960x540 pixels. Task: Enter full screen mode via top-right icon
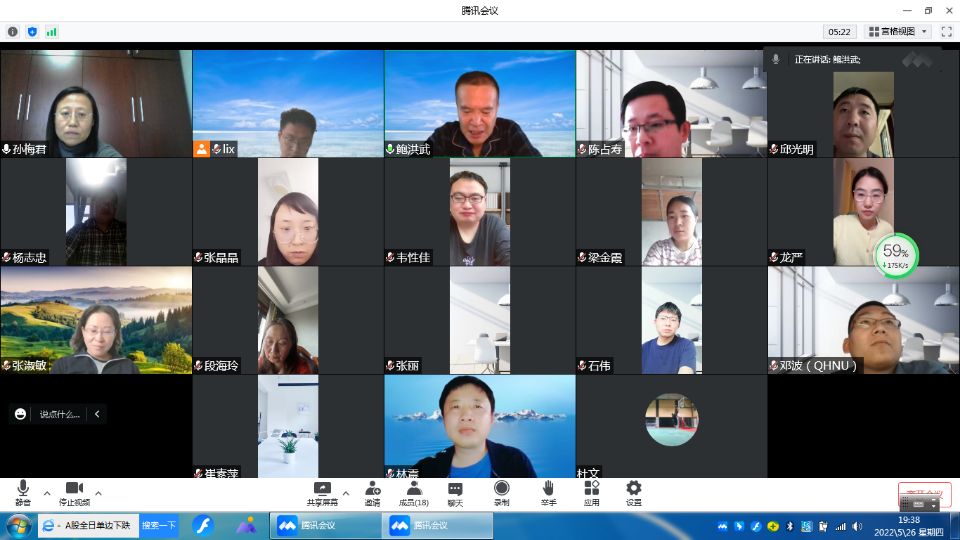tap(946, 32)
